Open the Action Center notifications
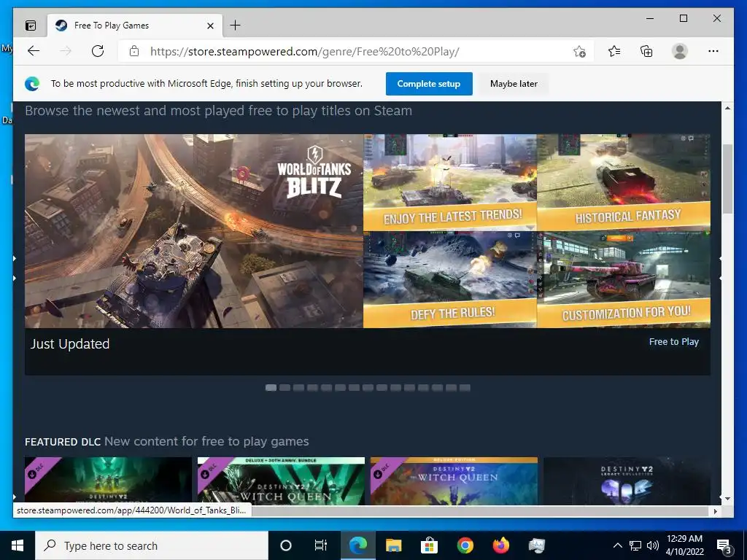This screenshot has width=747, height=560. [724, 546]
